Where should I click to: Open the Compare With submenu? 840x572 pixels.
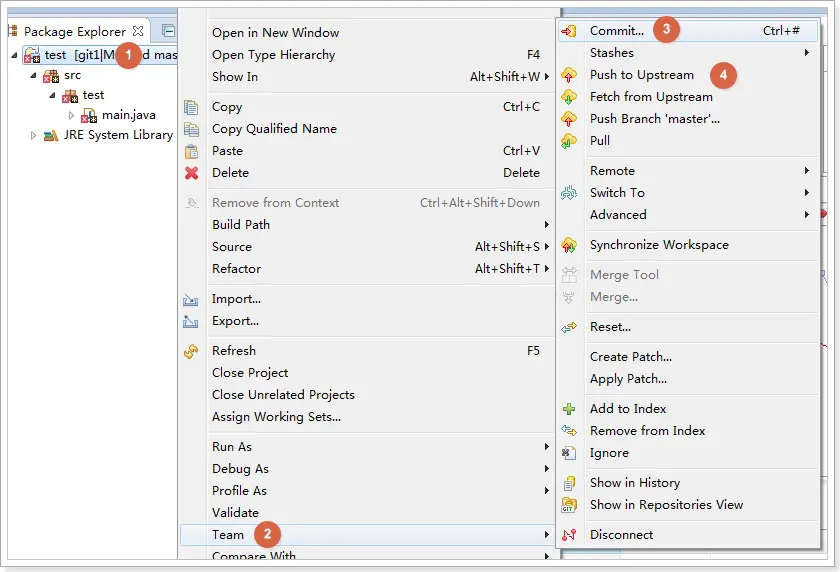pyautogui.click(x=367, y=555)
